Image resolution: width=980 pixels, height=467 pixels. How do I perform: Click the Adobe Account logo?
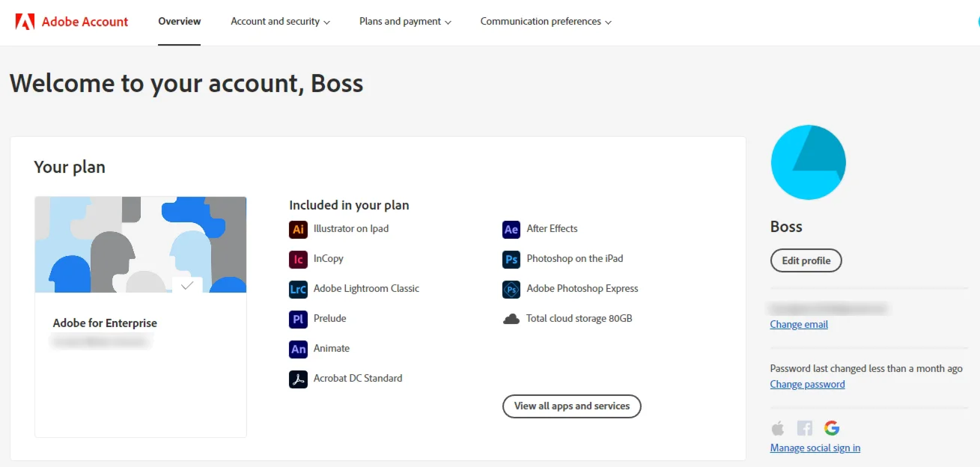pyautogui.click(x=72, y=22)
